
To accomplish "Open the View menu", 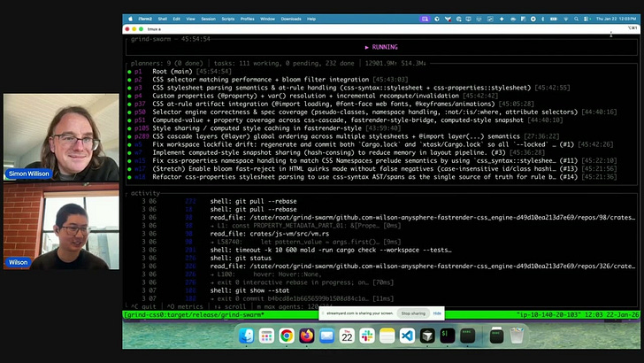I will [x=190, y=19].
